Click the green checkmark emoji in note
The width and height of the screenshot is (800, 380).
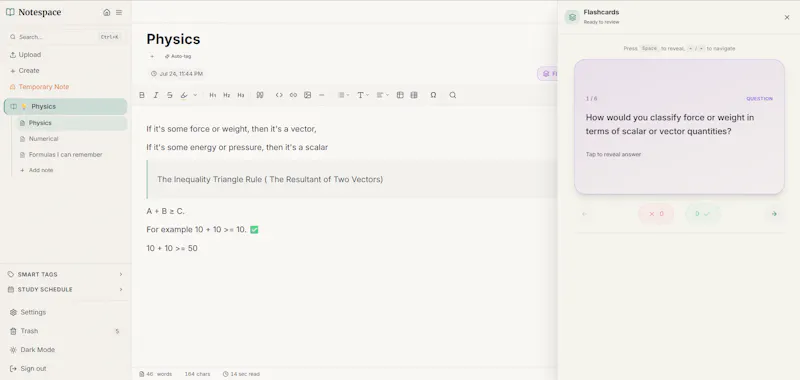[255, 230]
